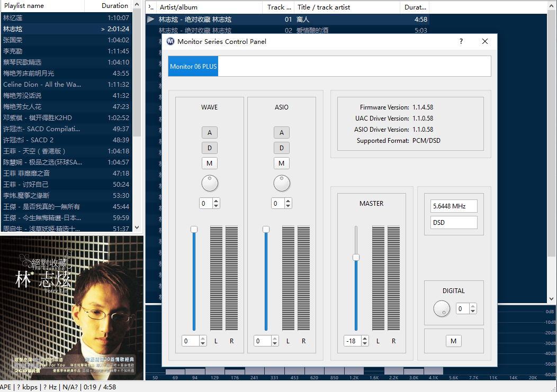Click the ASIO balance knob

(282, 184)
